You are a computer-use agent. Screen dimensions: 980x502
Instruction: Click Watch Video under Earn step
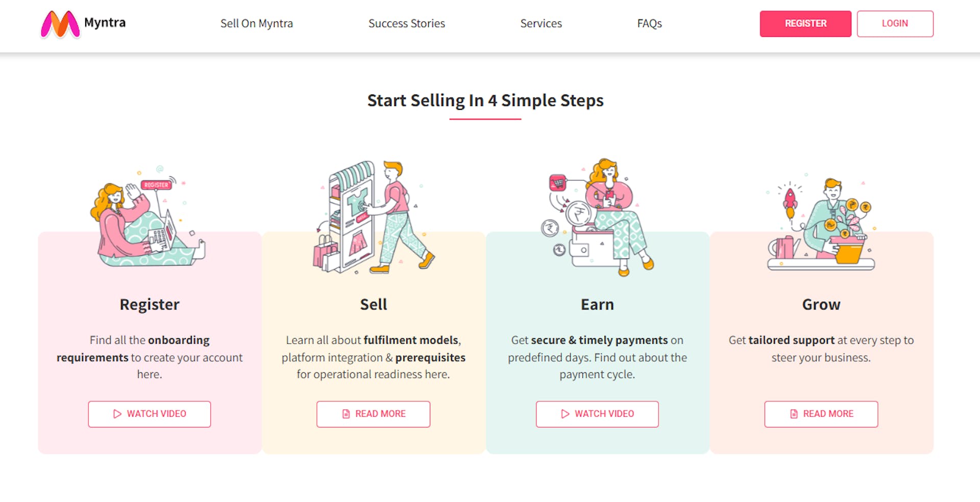[x=597, y=414]
